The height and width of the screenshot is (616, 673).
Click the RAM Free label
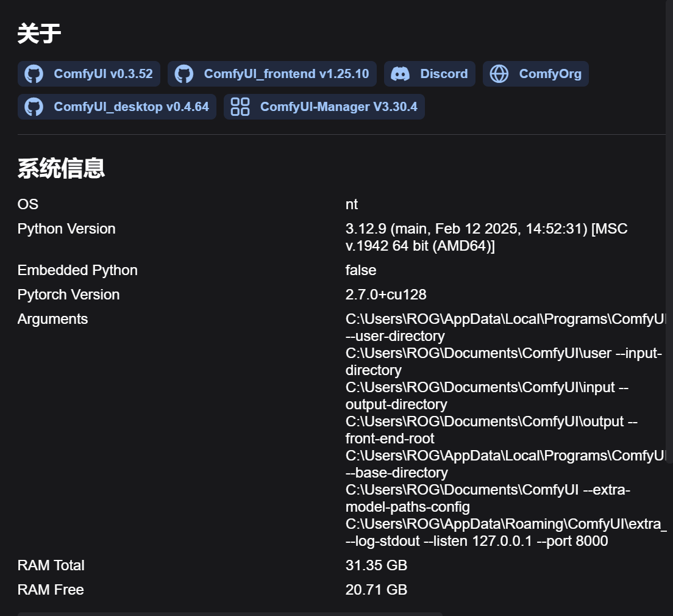(51, 590)
